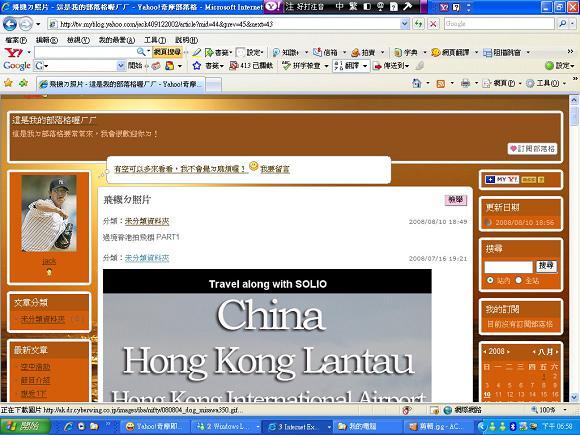
Task: Click the sidebar 搜尋 search button
Action: point(546,266)
